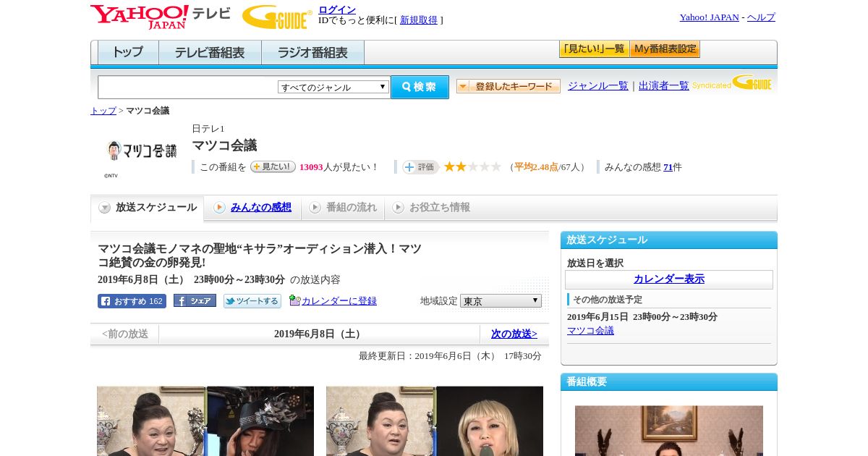This screenshot has width=868, height=456.
Task: Click the Syndicated G-GUIDE badge
Action: pos(732,83)
